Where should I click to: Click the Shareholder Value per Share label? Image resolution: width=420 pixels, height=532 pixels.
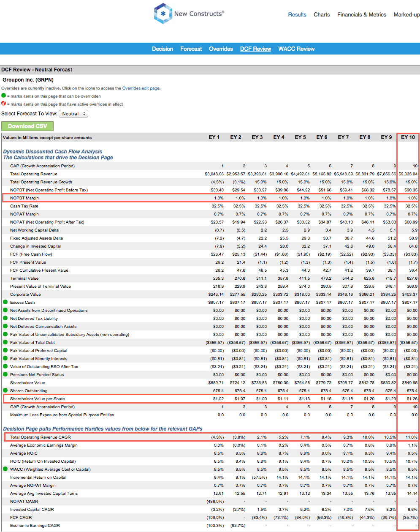point(38,399)
